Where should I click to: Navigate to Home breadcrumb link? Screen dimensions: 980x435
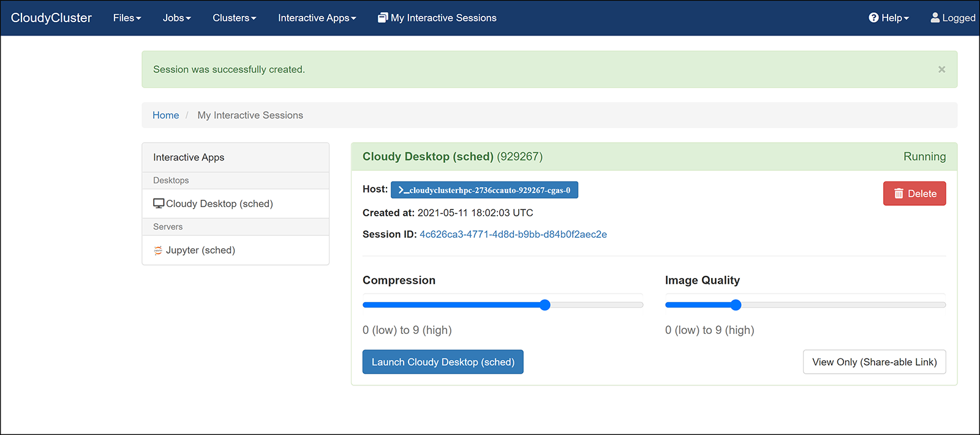point(165,115)
